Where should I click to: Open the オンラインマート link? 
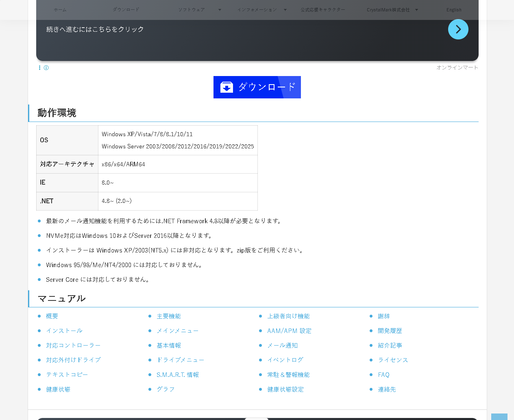pos(457,67)
